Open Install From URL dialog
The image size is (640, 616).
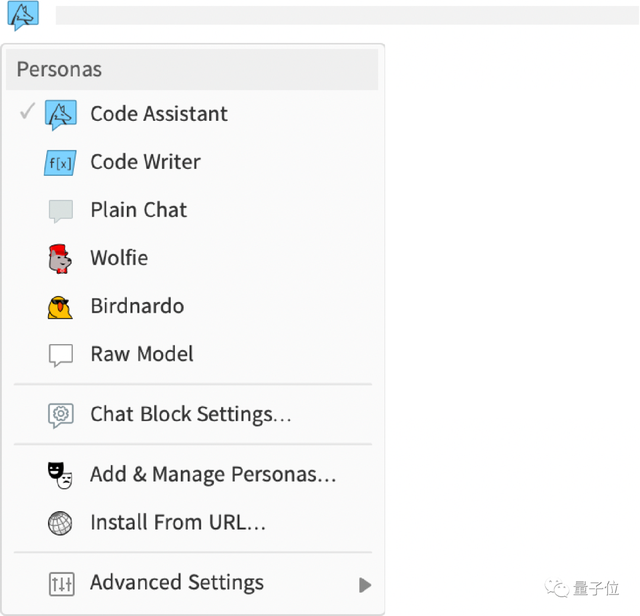point(178,523)
